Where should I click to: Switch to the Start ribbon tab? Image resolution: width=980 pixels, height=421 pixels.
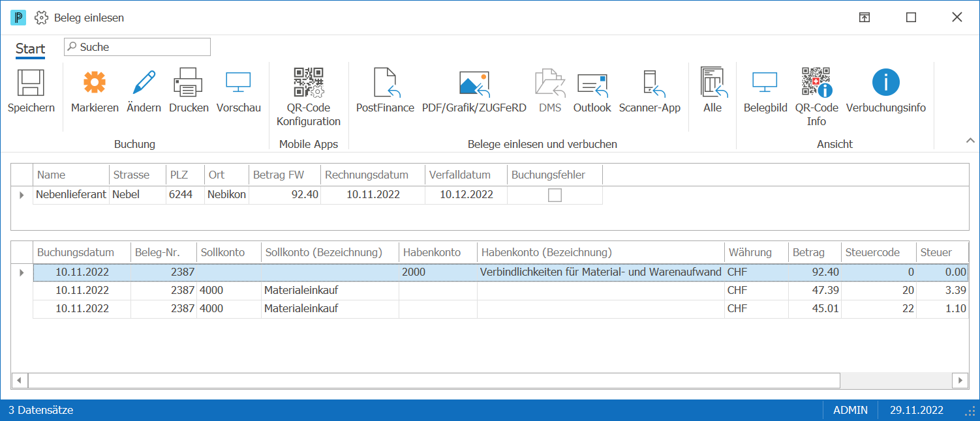coord(31,49)
